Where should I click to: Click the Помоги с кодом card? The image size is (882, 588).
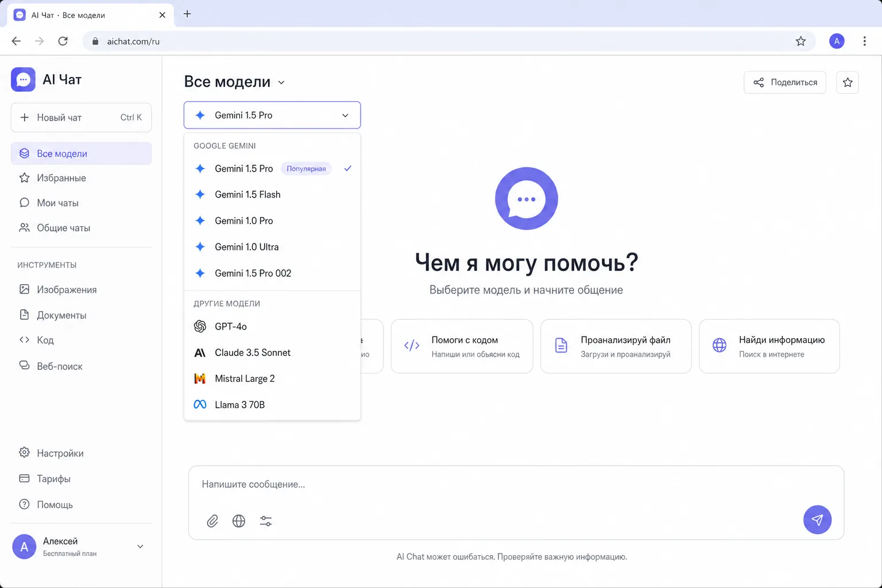462,346
